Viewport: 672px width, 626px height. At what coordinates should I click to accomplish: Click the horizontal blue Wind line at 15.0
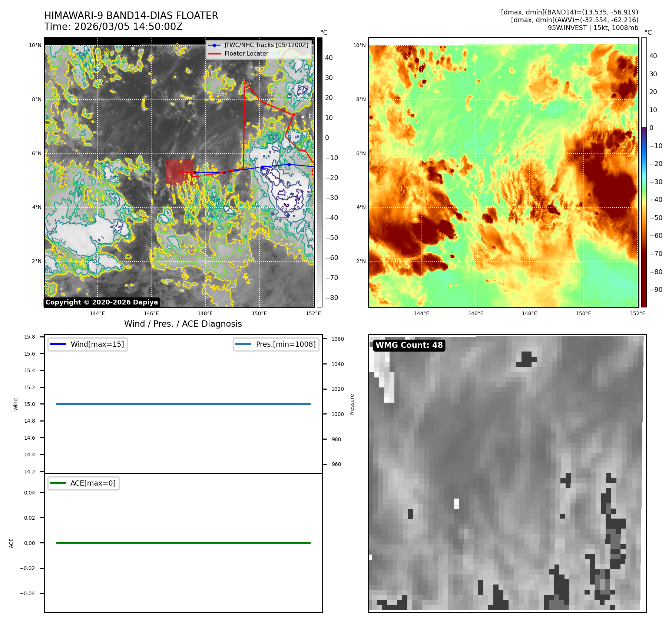point(183,404)
